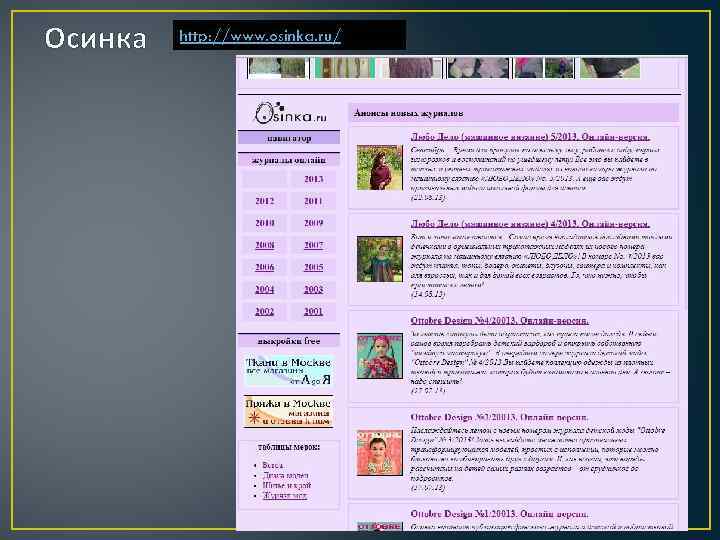Click Ottobre Design №4 cover thumbnail
Image resolution: width=720 pixels, height=540 pixels.
tap(380, 356)
